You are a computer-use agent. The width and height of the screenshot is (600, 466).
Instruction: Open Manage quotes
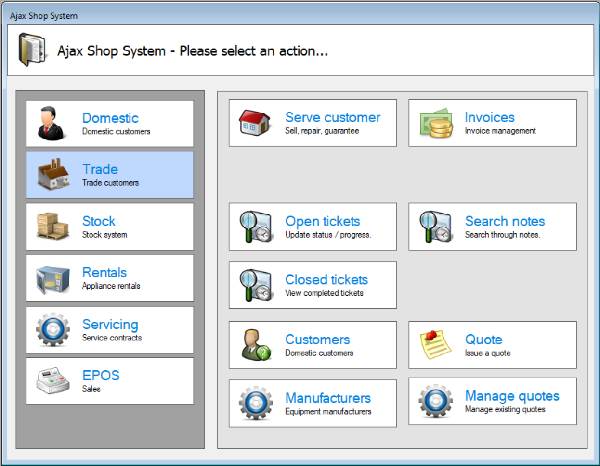[x=492, y=403]
